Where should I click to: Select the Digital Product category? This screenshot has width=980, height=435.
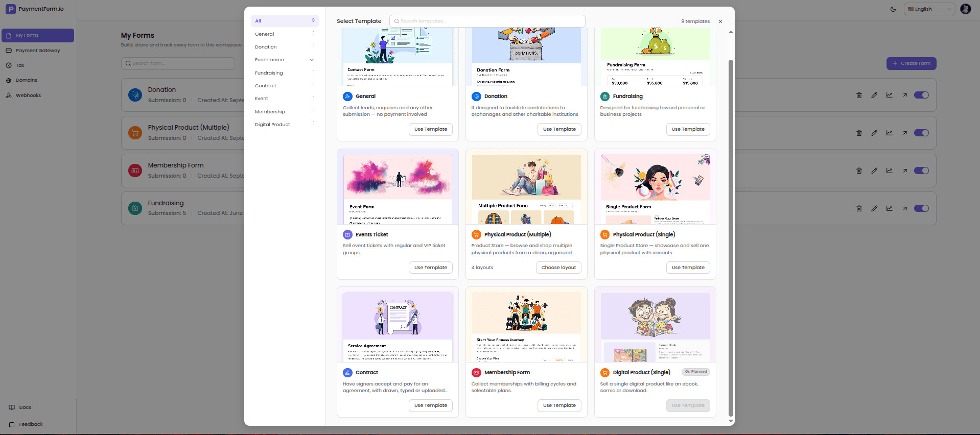click(285, 125)
